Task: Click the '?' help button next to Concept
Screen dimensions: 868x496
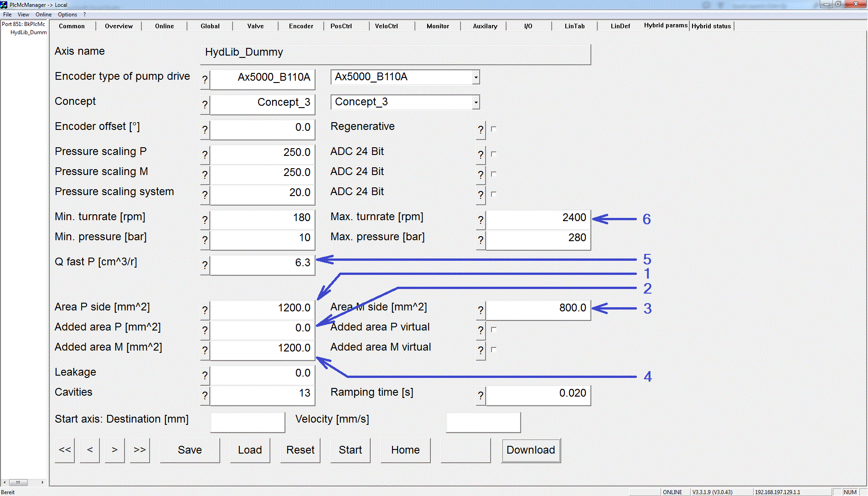Action: click(205, 105)
